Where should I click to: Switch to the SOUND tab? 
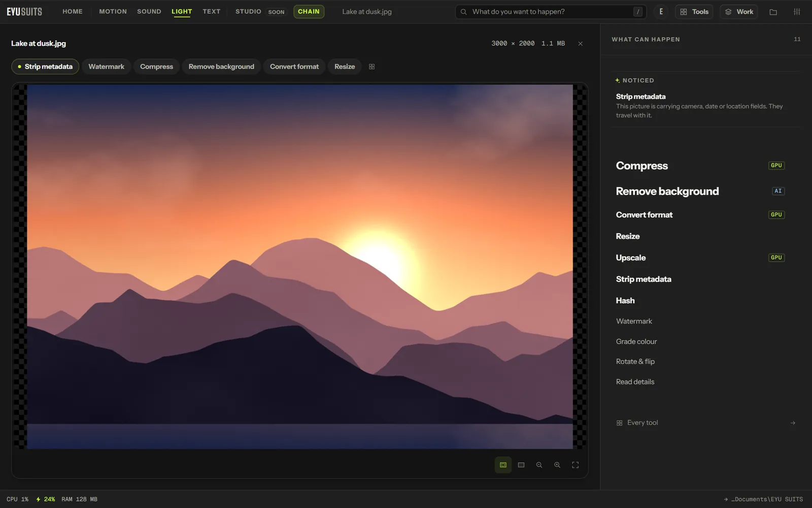tap(149, 11)
